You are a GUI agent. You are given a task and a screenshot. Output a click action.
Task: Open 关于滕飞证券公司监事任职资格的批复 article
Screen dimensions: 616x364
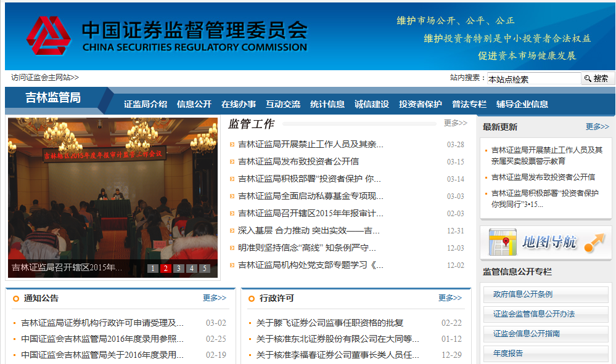pos(329,323)
